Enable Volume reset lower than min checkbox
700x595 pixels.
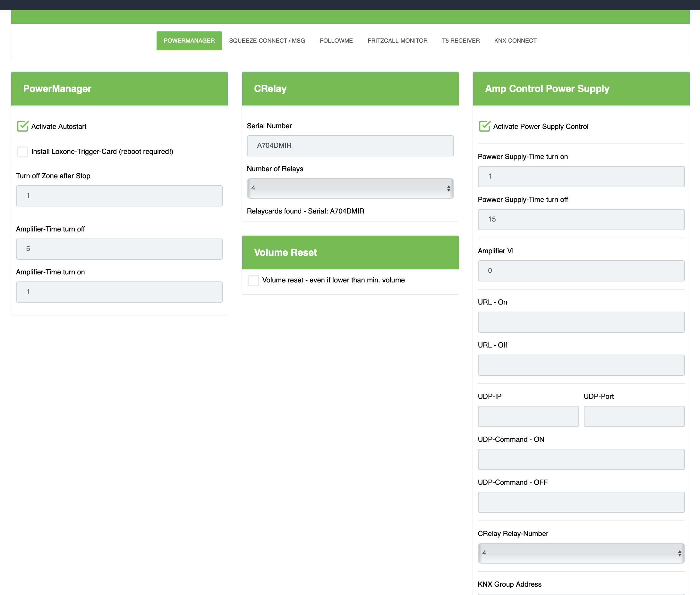(253, 280)
